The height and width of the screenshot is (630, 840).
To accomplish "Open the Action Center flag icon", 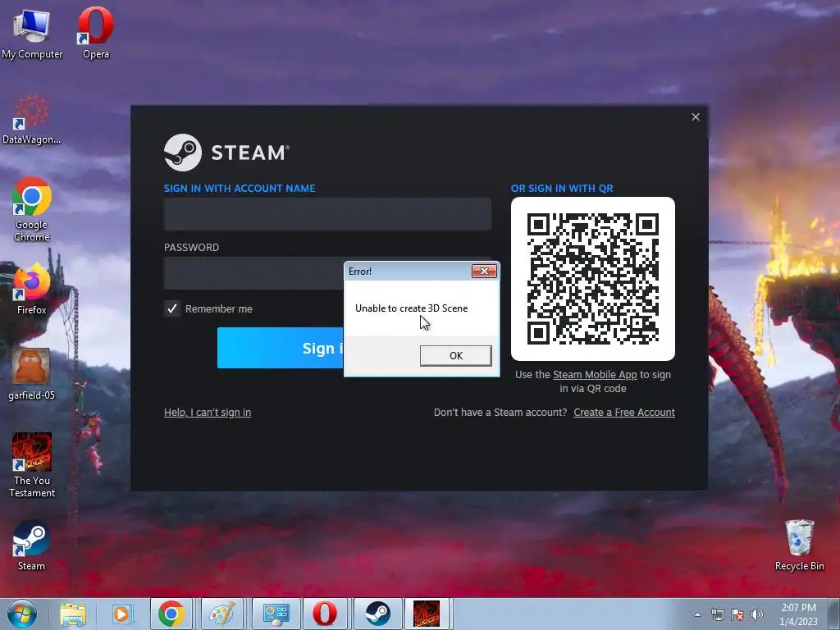I will coord(737,614).
